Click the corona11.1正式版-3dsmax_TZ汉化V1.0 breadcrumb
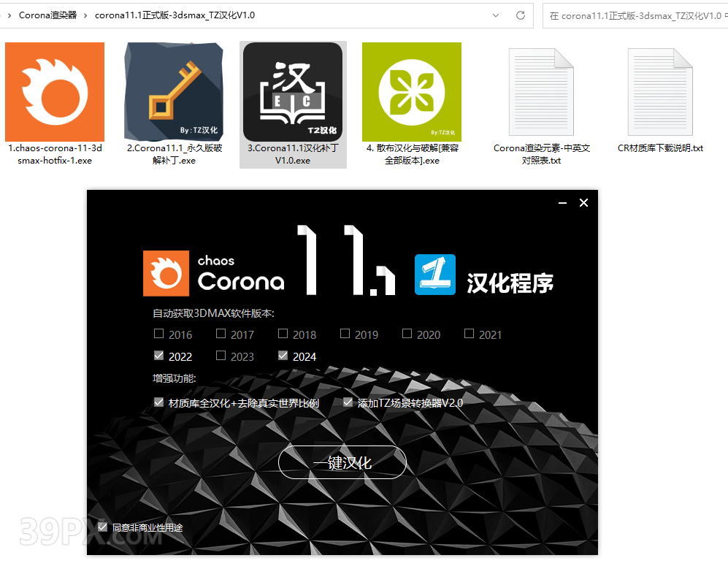Screen dimensions: 728x566 (x=175, y=15)
